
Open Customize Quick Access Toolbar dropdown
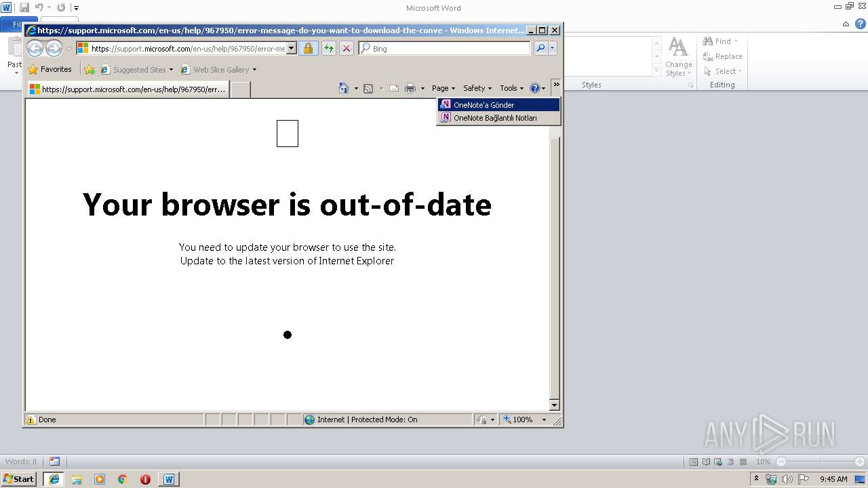[x=76, y=8]
